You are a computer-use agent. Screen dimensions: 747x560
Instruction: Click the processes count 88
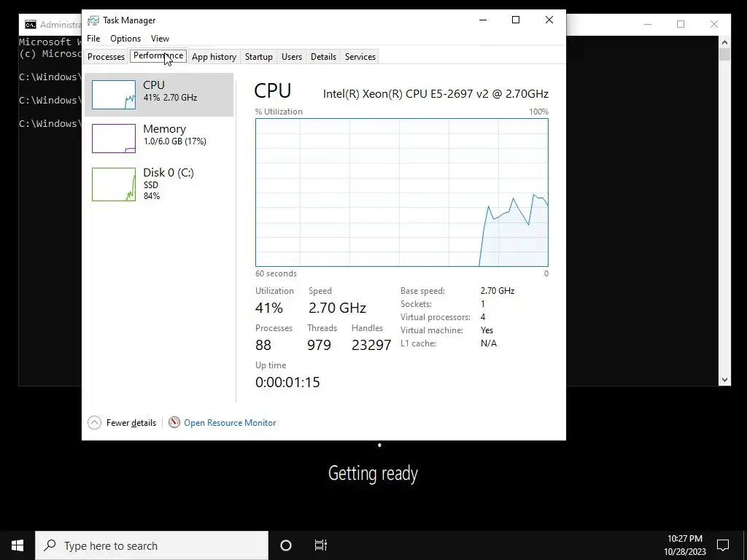[x=263, y=345]
